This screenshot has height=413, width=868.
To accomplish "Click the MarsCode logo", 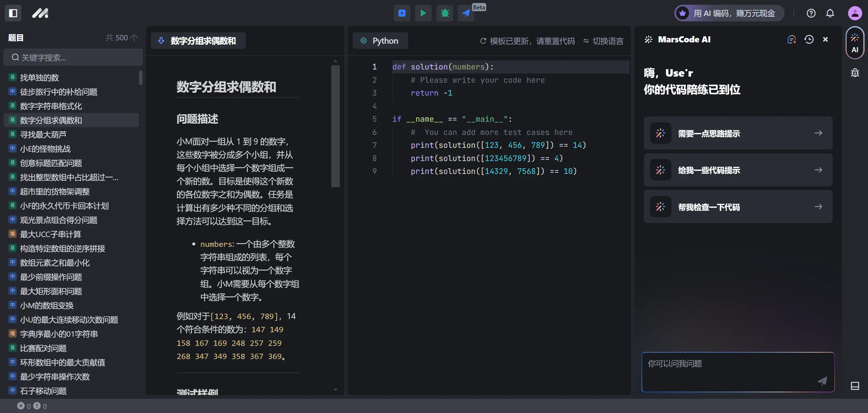I will coord(40,13).
